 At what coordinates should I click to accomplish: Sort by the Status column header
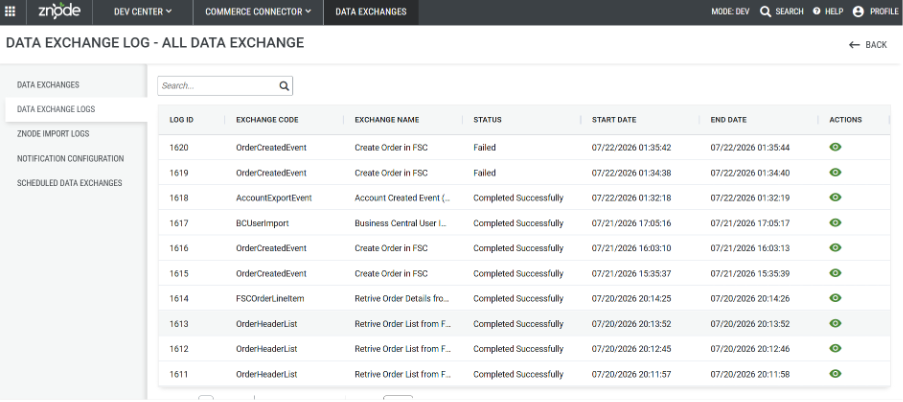(487, 120)
